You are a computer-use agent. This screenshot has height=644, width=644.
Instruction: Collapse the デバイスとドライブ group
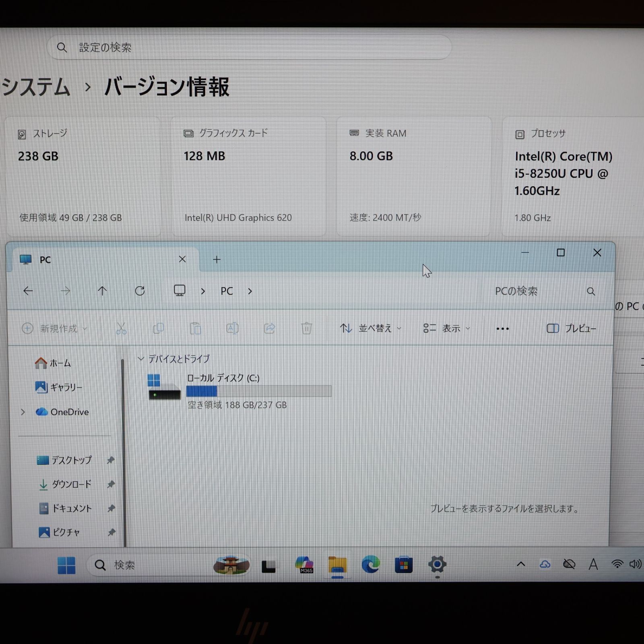coord(140,358)
